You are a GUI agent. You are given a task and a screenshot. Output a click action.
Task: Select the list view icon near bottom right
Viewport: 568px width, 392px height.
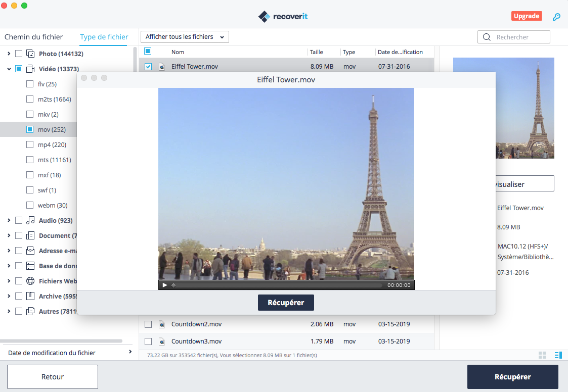pyautogui.click(x=558, y=355)
